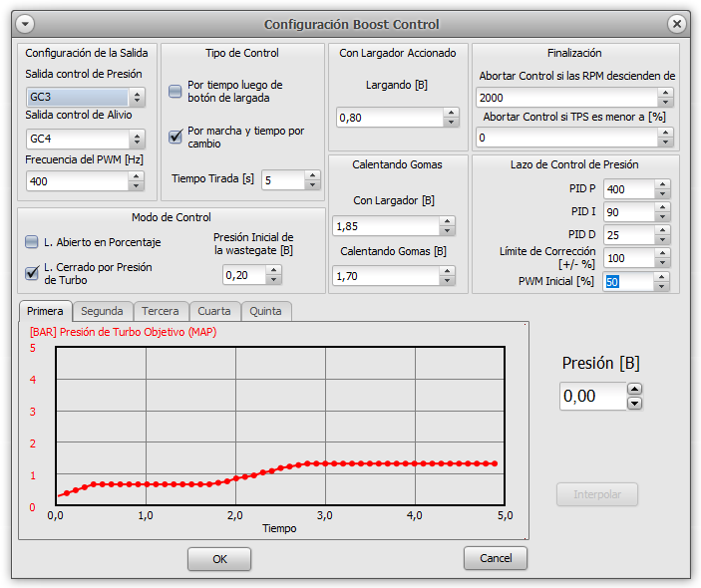
Task: Click the Cancel button
Action: (496, 558)
